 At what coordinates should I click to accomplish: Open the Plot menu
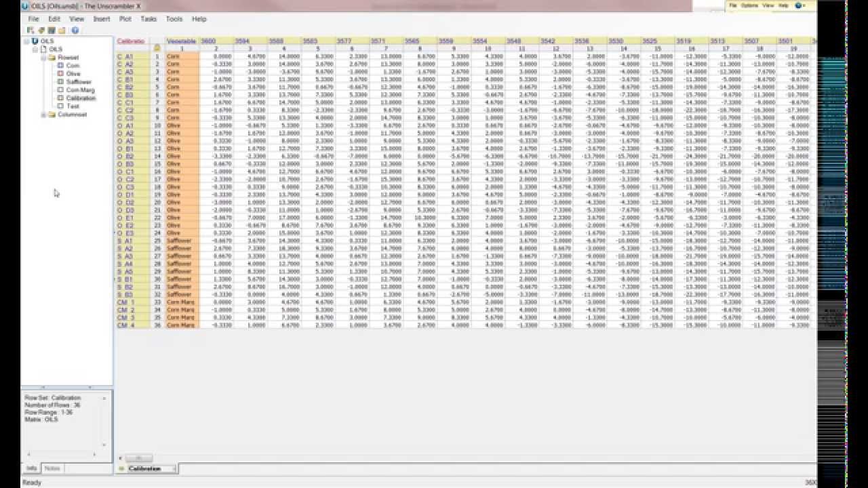125,19
